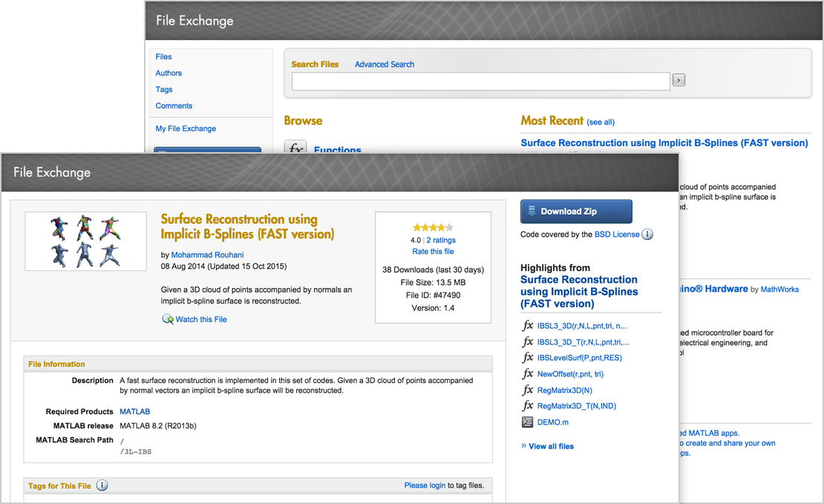
Task: Open My File Exchange in sidebar
Action: click(x=186, y=128)
